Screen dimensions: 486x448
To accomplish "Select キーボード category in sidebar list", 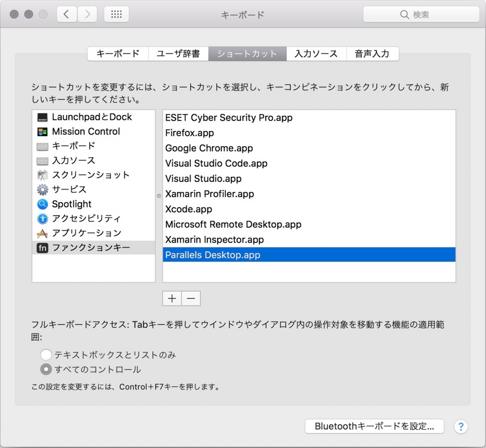I will pos(93,146).
